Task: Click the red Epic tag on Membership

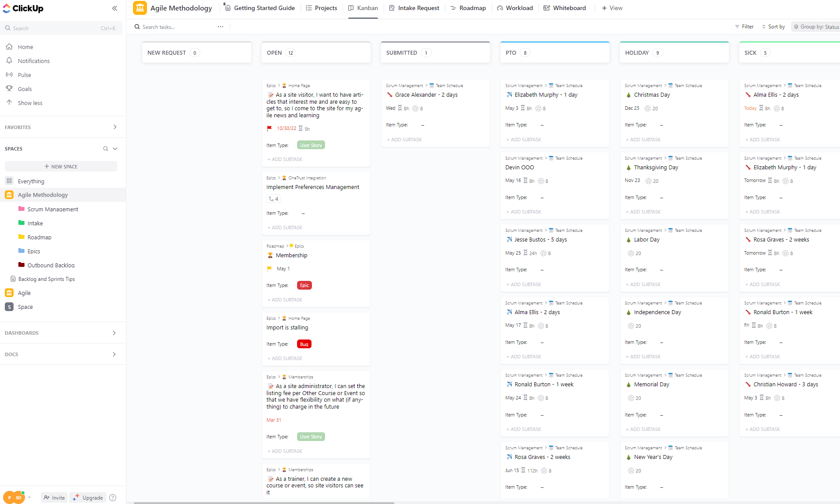Action: 304,285
